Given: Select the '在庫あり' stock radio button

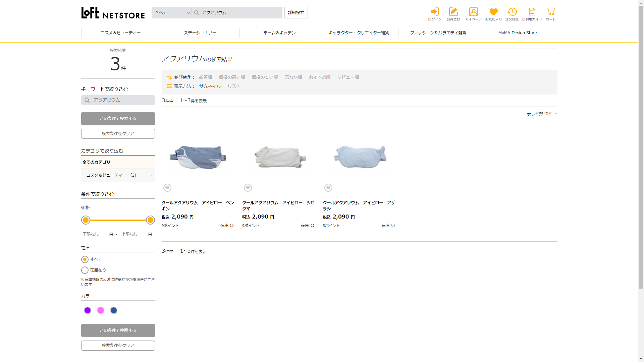Looking at the screenshot, I should click(x=85, y=270).
